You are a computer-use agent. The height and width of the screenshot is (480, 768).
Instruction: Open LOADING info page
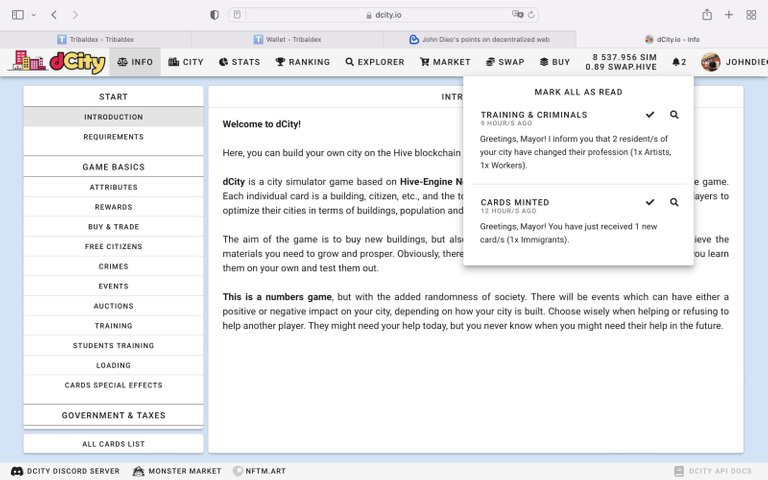coord(114,365)
